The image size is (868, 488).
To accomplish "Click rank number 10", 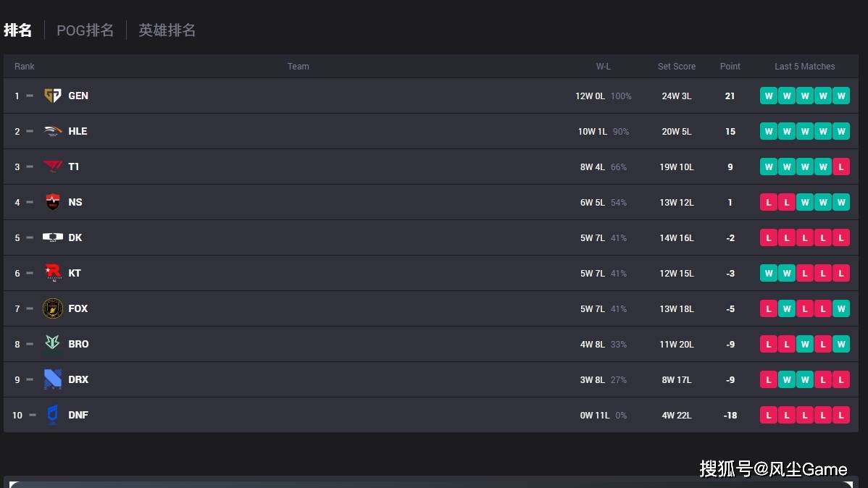I will (x=17, y=415).
